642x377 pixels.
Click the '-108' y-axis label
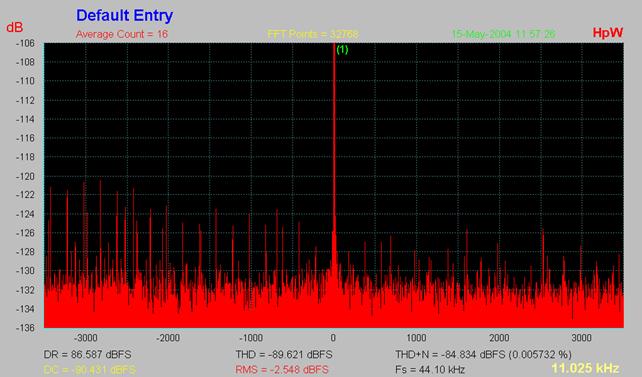click(25, 62)
